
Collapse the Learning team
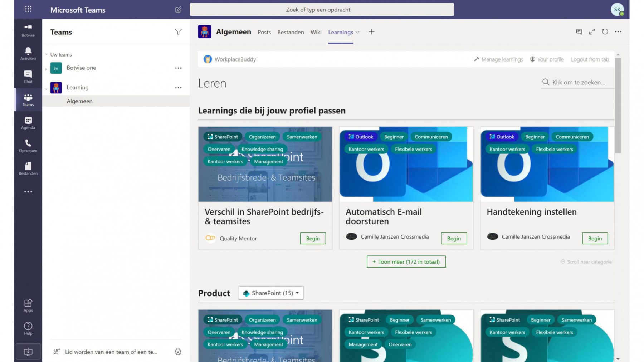coord(46,89)
